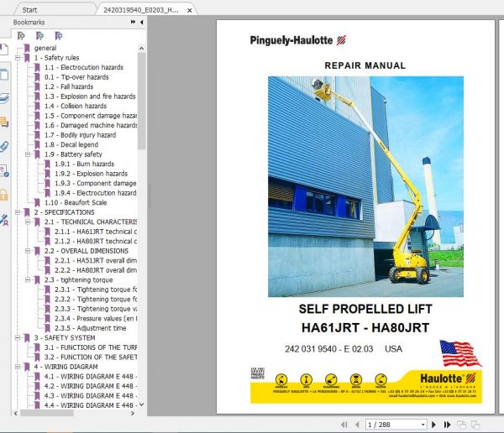504x433 pixels.
Task: Click the bookmarks horizontal scrollbar thumb
Action: click(x=47, y=413)
